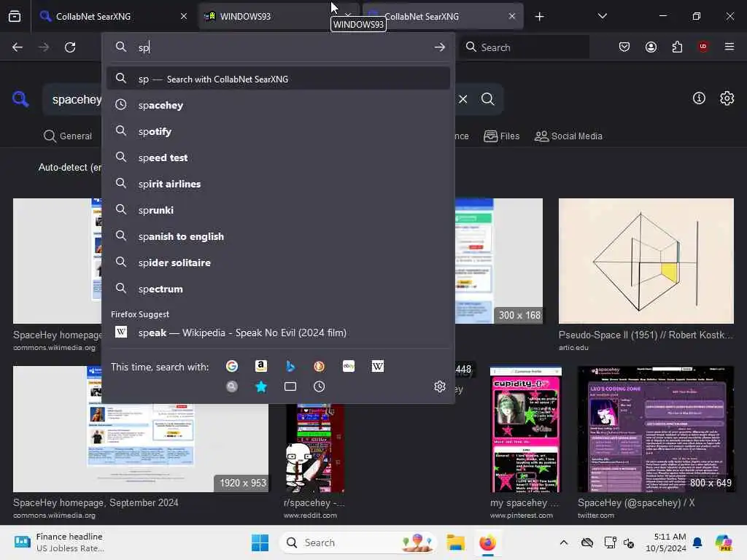Choose the 'spacehey' history suggestion
Image resolution: width=747 pixels, height=560 pixels.
click(x=278, y=105)
